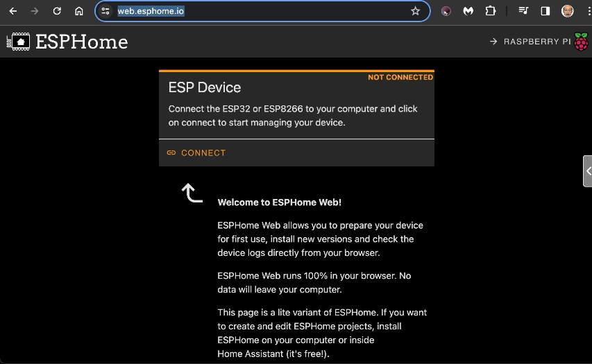
Task: Click the 'runs 100% in your browser' paragraph
Action: (x=314, y=282)
